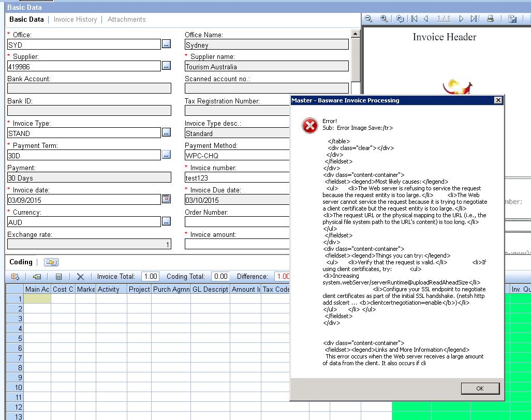This screenshot has height=420, width=531.
Task: Click the coding template arrow icon
Action: coord(37,277)
